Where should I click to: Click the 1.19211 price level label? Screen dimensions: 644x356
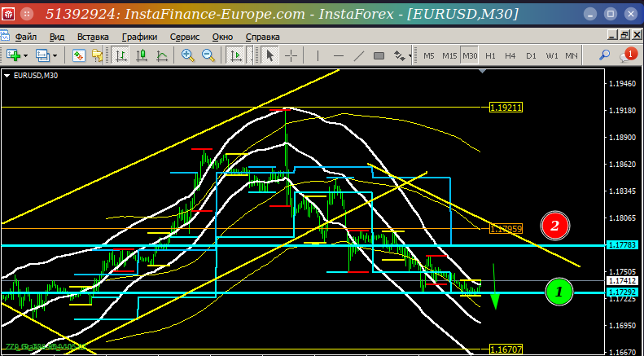(506, 108)
